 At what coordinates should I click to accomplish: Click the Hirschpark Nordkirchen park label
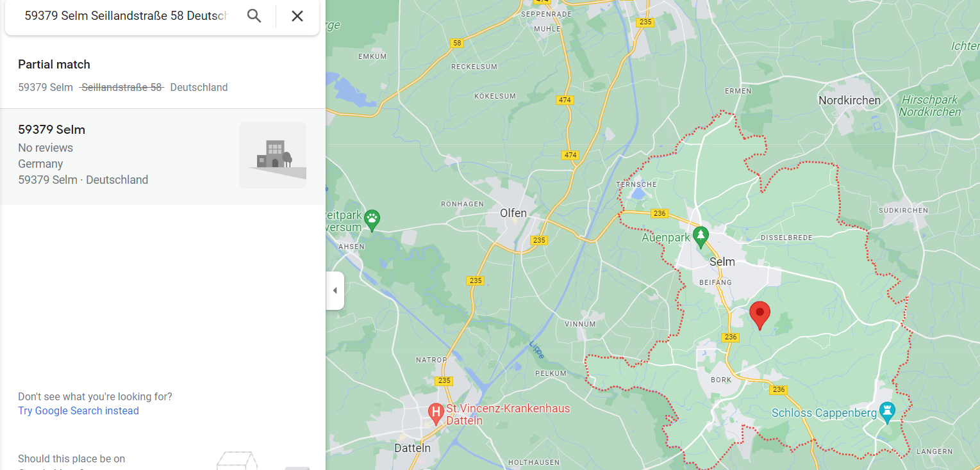pyautogui.click(x=929, y=106)
